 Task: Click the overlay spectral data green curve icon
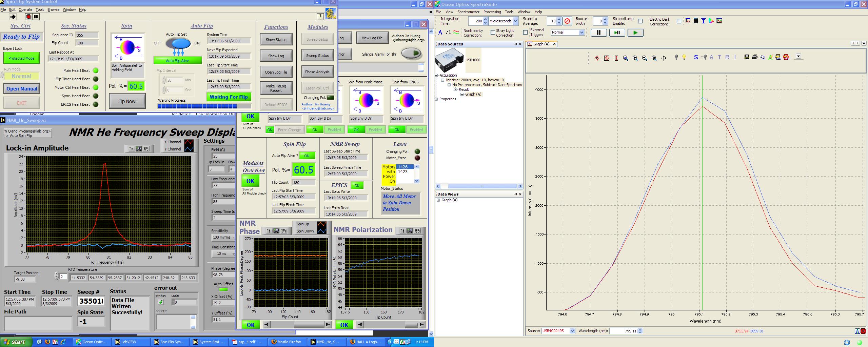click(770, 57)
